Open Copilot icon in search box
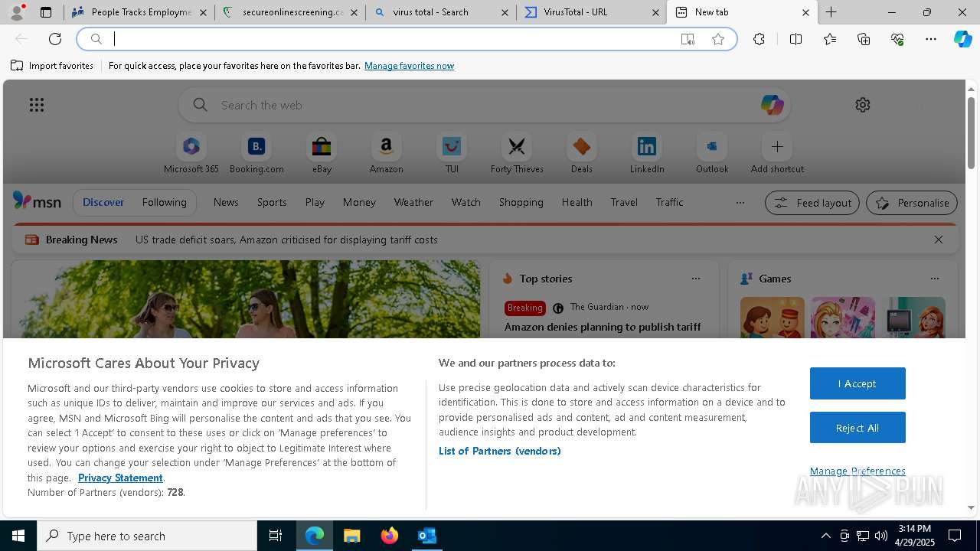 point(772,105)
